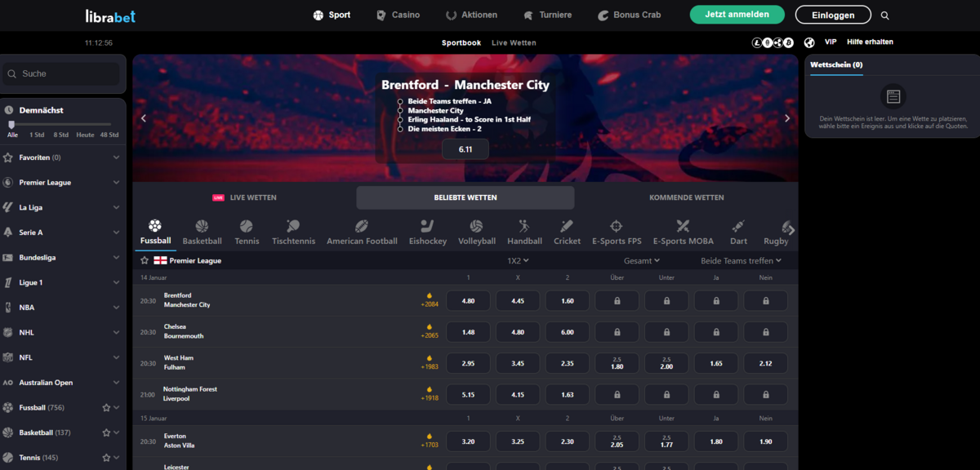The height and width of the screenshot is (470, 980).
Task: Open the Casino menu item
Action: click(x=398, y=15)
